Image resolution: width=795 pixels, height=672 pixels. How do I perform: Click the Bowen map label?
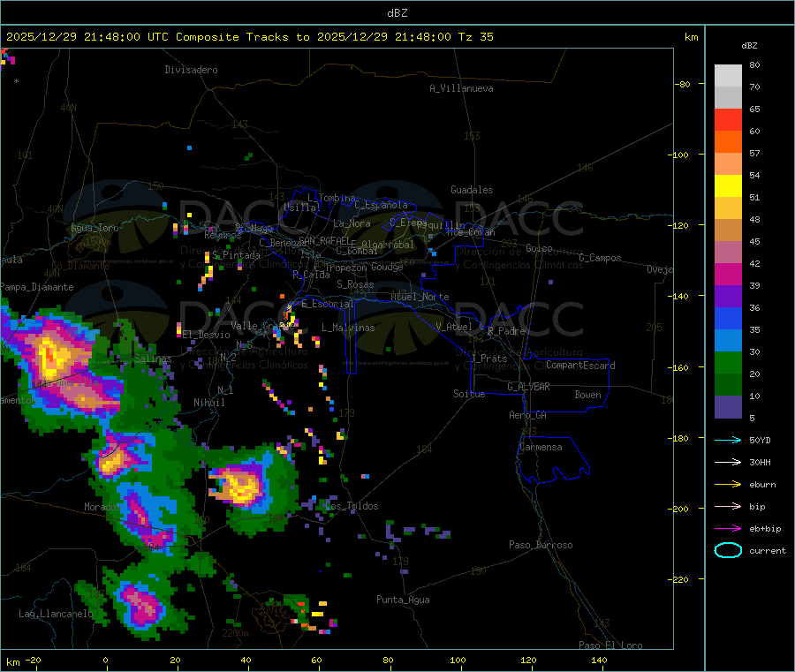[587, 395]
